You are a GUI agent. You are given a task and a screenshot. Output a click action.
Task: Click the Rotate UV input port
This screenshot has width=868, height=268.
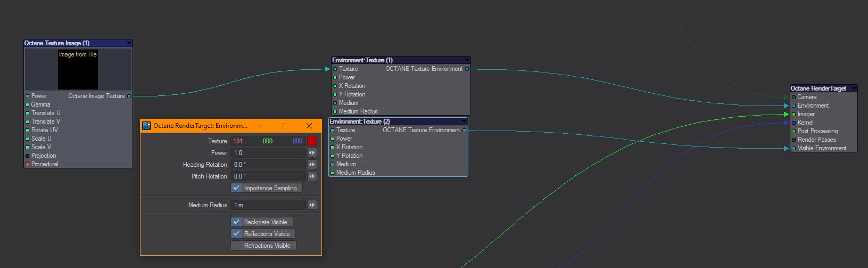tap(28, 131)
